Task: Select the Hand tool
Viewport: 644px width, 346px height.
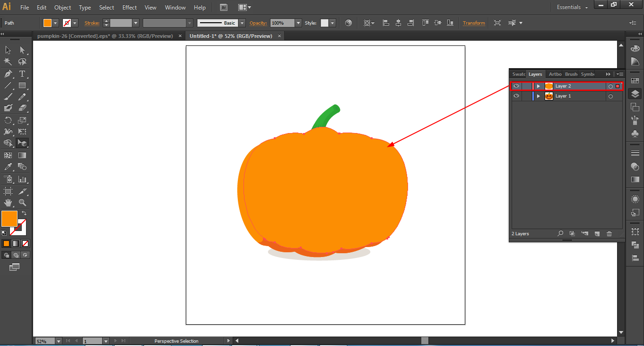Action: click(8, 203)
